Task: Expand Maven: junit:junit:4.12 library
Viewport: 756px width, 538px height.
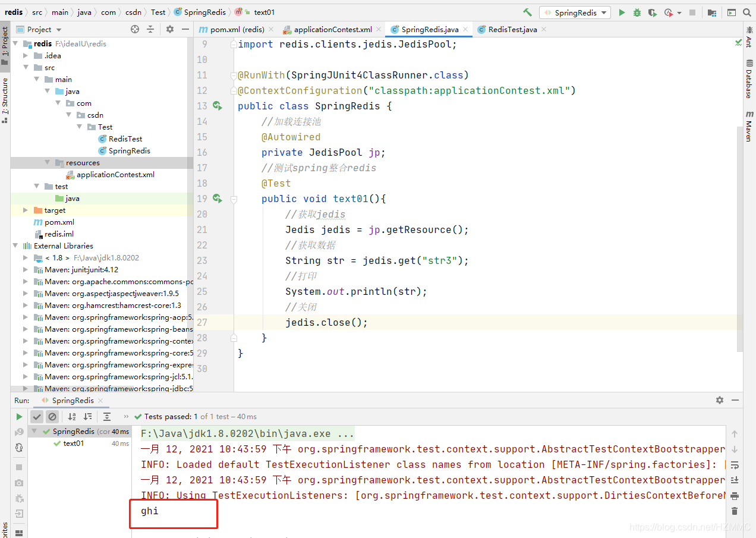Action: [x=25, y=269]
